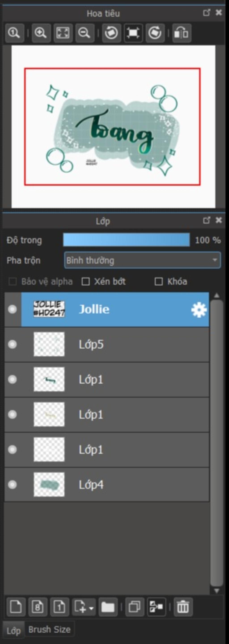The height and width of the screenshot is (644, 229).
Task: Flip canvas view horizontally
Action: pyautogui.click(x=181, y=33)
